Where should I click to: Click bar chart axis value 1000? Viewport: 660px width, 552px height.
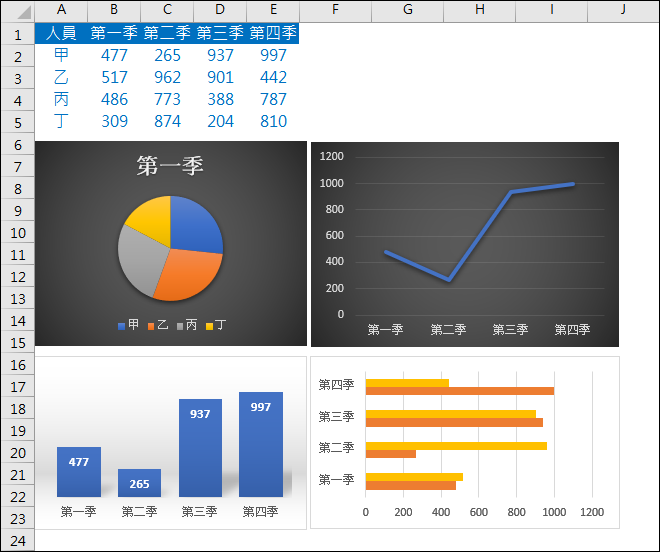[554, 512]
